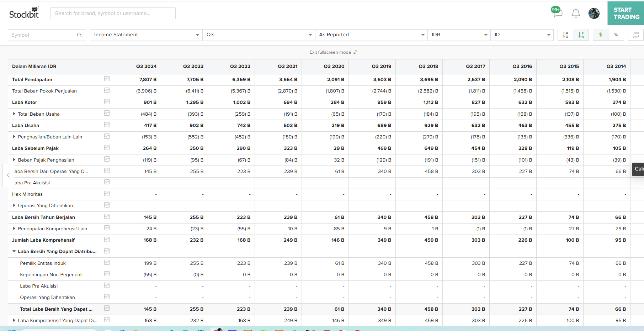This screenshot has height=331, width=644.
Task: Focus the brand, symbol or username search box
Action: click(113, 14)
